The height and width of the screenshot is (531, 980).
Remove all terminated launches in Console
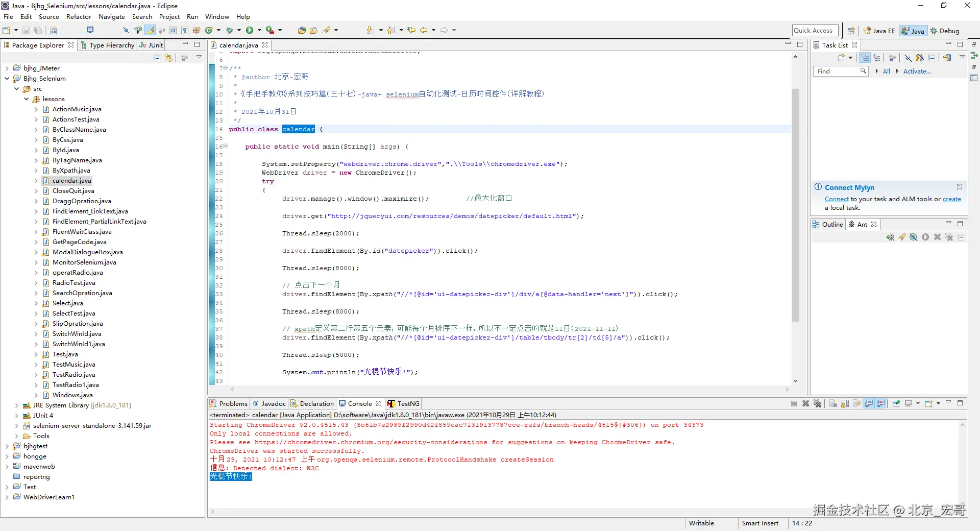[817, 404]
